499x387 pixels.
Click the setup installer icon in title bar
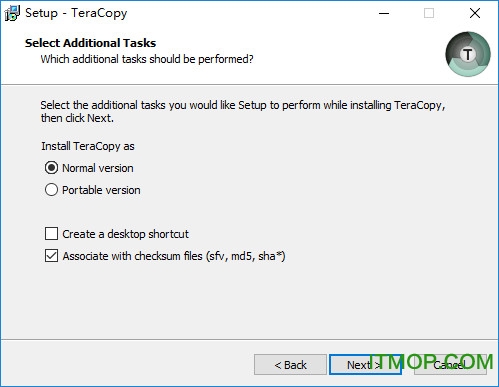12,13
